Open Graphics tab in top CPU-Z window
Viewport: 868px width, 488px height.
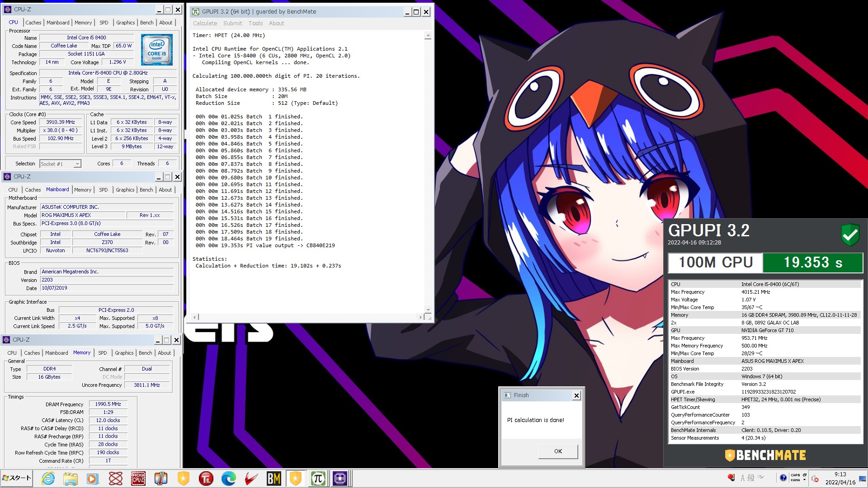[125, 23]
